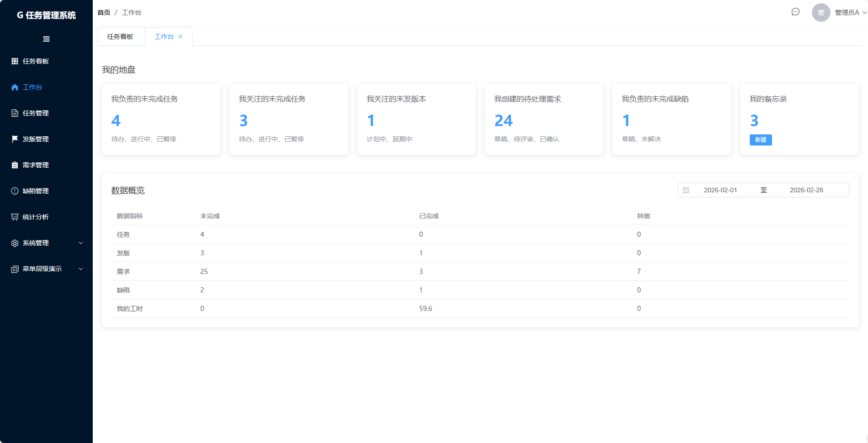Click the 1 count for 我负责的未完成缺陷
868x443 pixels.
click(626, 120)
